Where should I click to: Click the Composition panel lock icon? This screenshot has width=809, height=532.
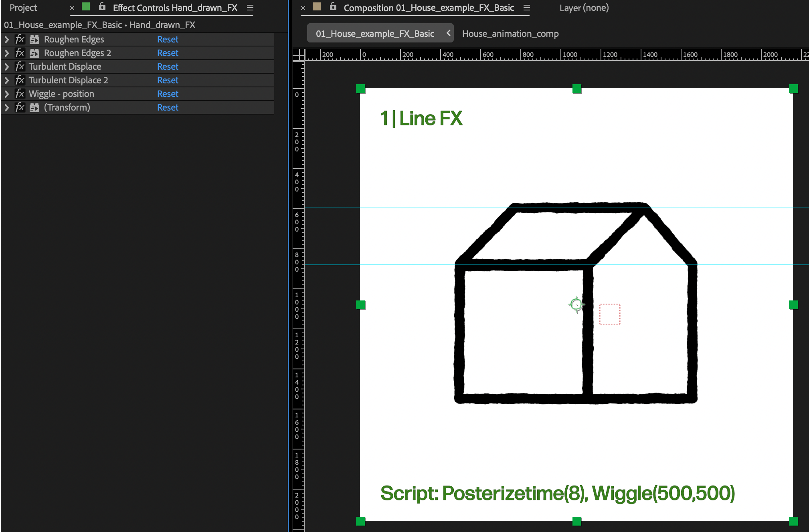pos(333,7)
